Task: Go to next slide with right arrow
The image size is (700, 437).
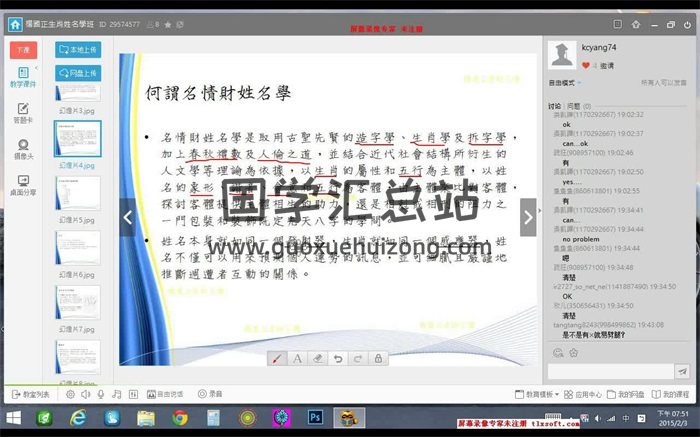Action: (528, 217)
